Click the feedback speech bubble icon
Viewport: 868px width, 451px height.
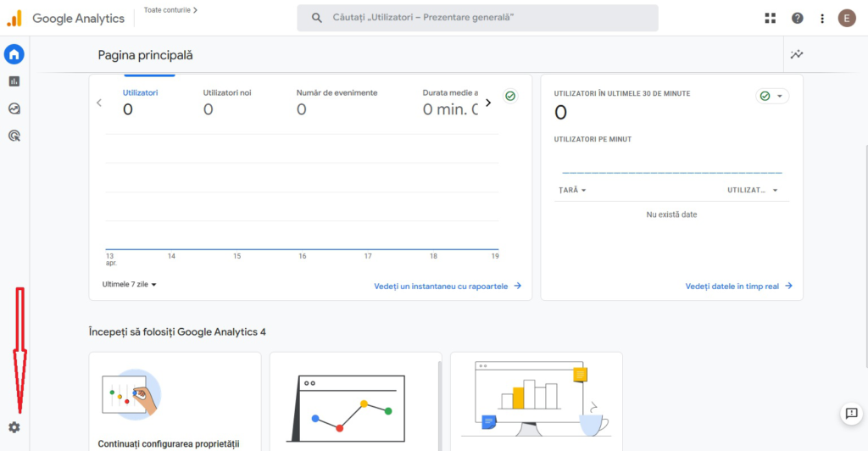851,414
